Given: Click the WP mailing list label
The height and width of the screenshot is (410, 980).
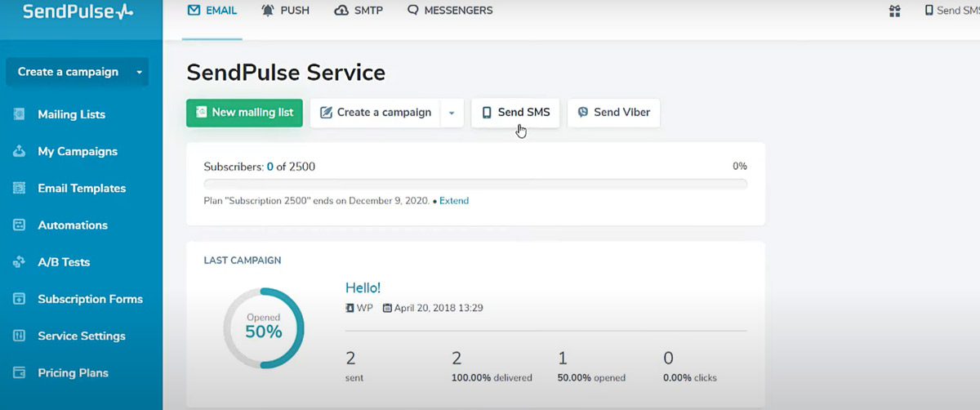Looking at the screenshot, I should 365,308.
